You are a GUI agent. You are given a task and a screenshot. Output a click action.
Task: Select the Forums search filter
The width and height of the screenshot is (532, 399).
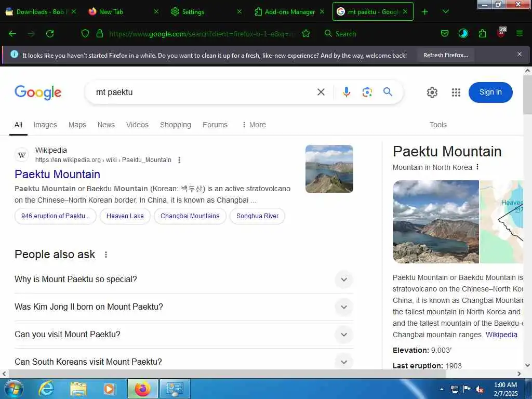click(215, 125)
